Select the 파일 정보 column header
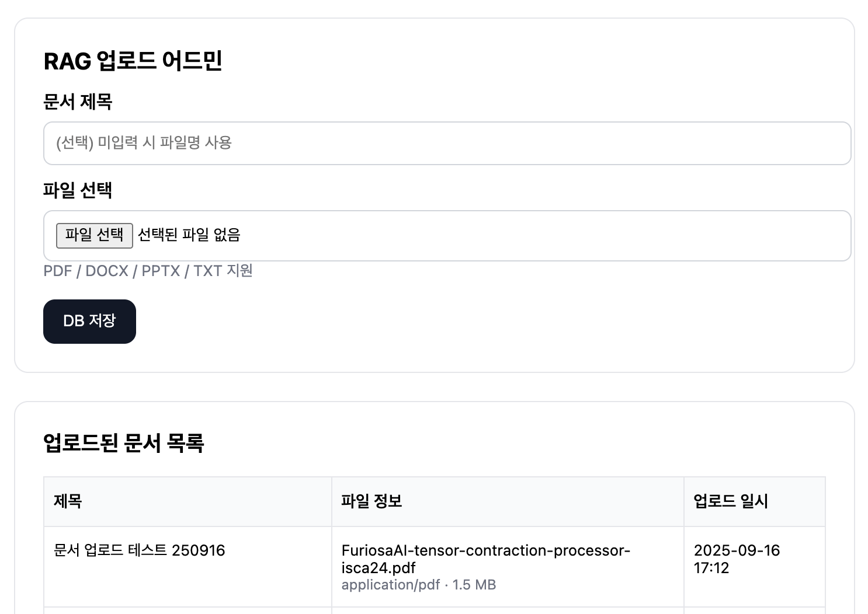Viewport: 868px width, 614px height. 371,501
